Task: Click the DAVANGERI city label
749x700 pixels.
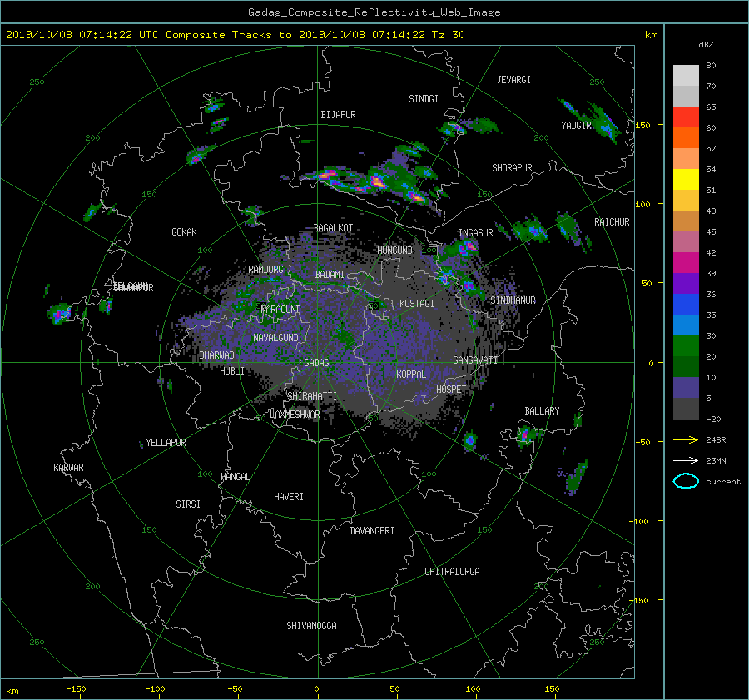Action: (372, 531)
